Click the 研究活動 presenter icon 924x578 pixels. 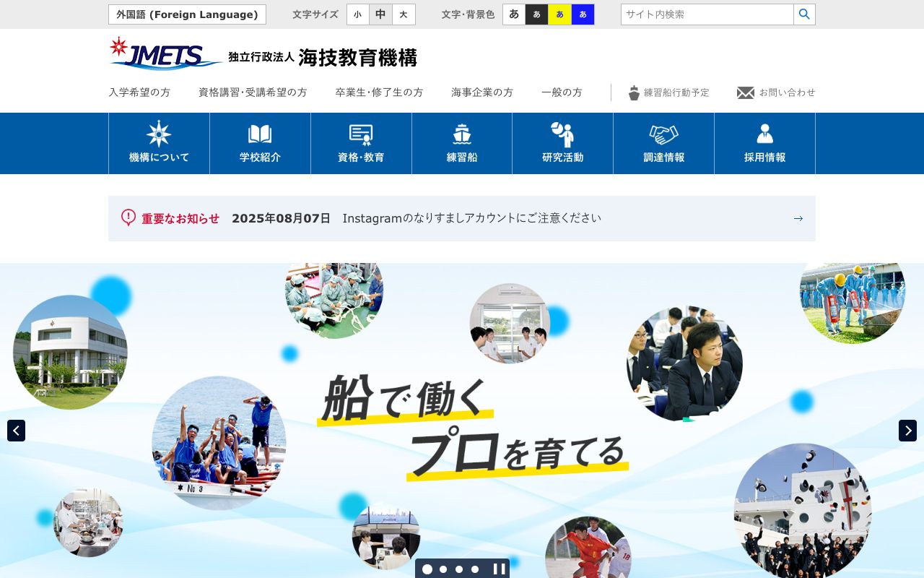tap(563, 134)
